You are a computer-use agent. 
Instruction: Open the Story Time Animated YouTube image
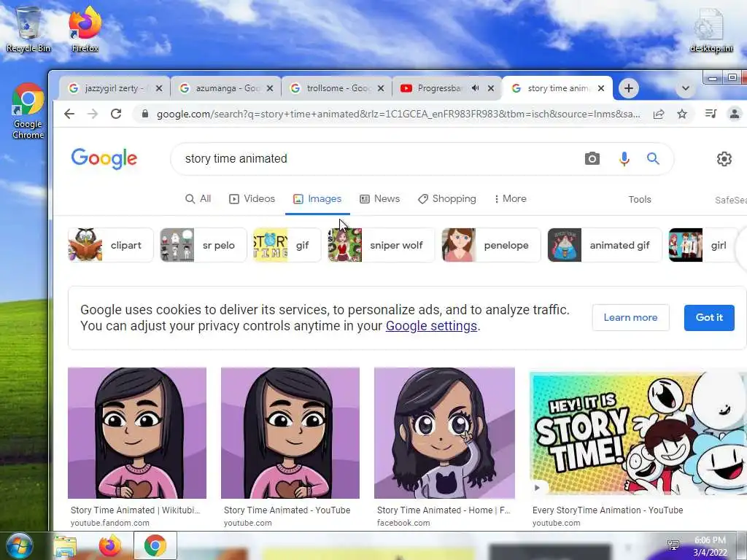[290, 433]
